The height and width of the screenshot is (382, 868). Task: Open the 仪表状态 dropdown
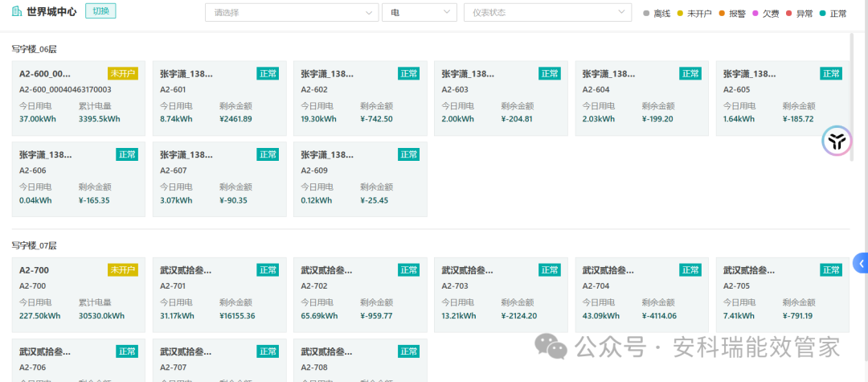[x=547, y=12]
